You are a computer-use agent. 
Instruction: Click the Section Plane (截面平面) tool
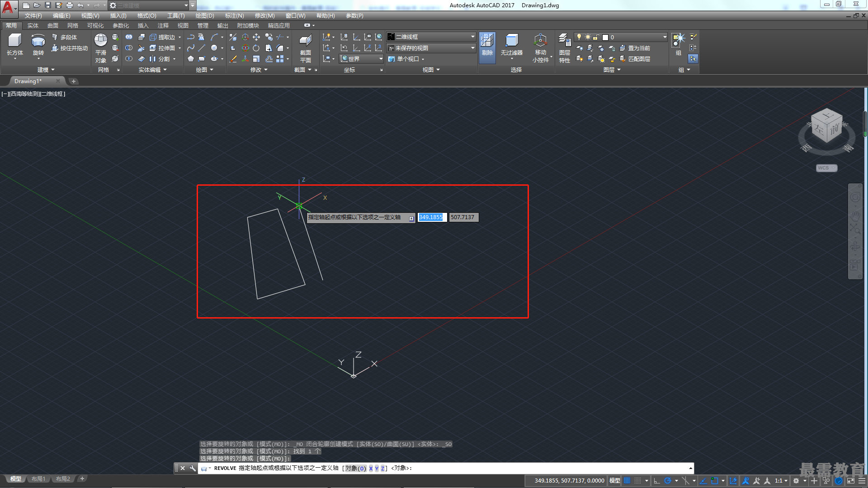click(x=306, y=48)
